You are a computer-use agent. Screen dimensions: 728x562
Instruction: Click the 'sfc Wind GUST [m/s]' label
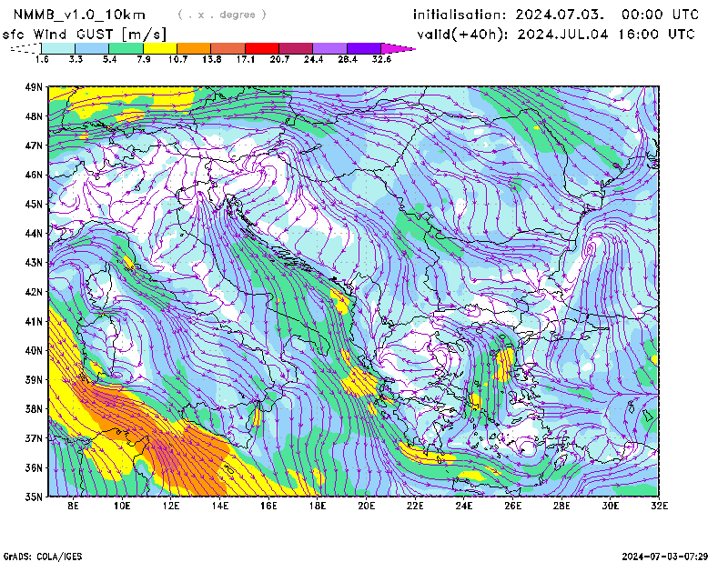click(x=84, y=35)
